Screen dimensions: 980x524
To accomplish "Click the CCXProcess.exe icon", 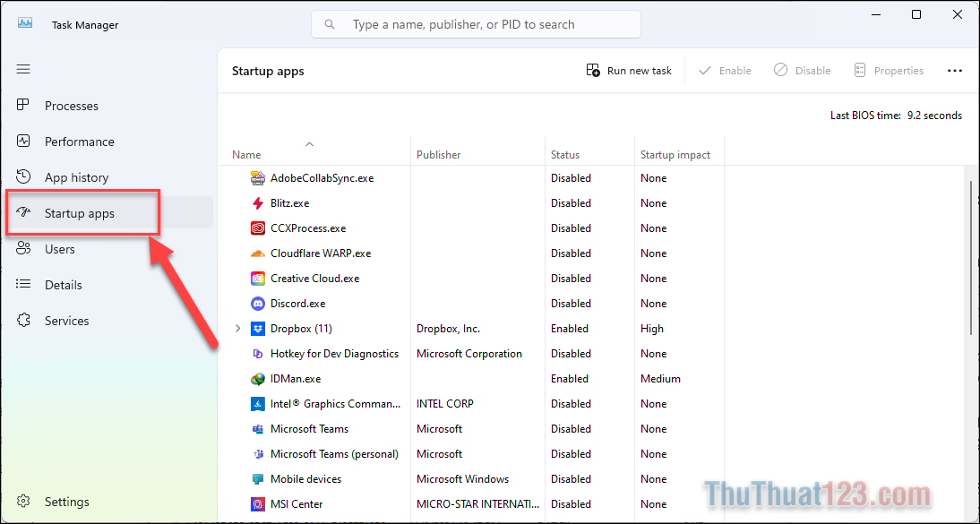I will [257, 228].
